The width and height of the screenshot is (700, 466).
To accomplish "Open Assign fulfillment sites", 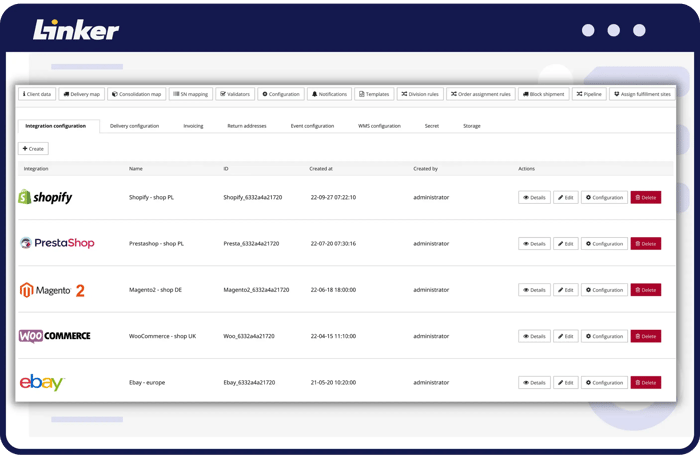I will (x=642, y=94).
